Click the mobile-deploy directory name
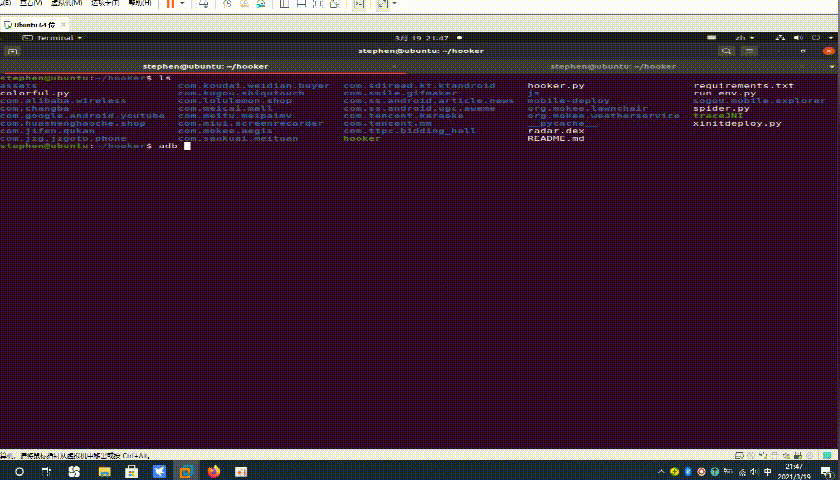Screen dimensions: 840x480 click(568, 101)
